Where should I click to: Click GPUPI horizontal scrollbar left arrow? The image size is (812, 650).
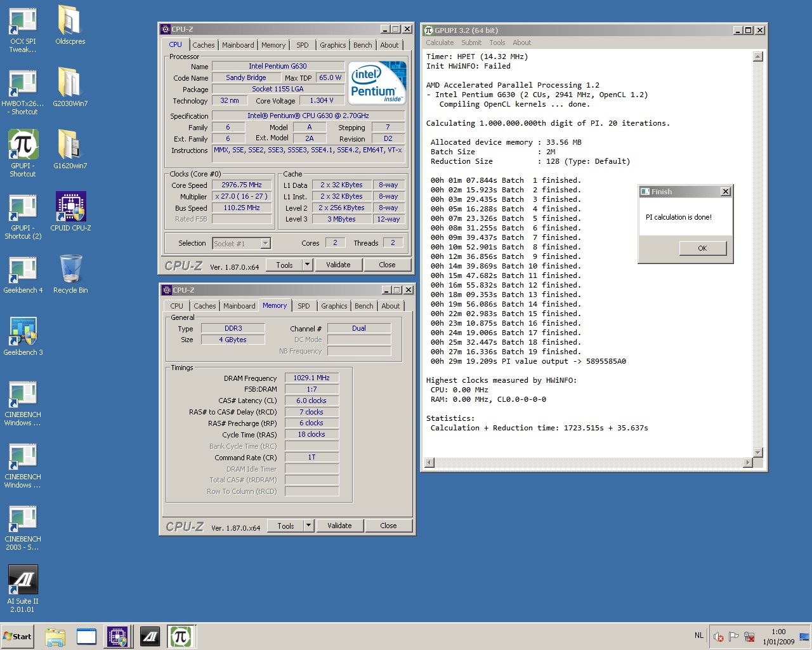(429, 463)
